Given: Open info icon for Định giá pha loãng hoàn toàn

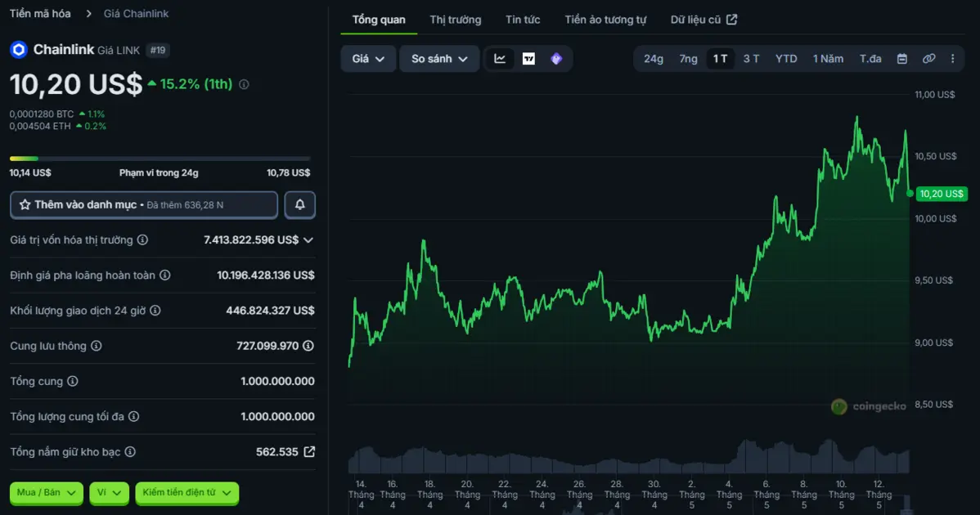Looking at the screenshot, I should pyautogui.click(x=165, y=275).
